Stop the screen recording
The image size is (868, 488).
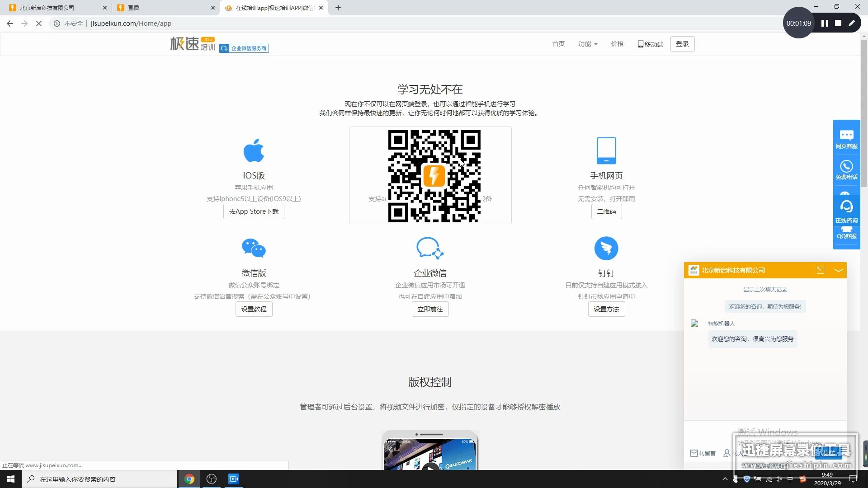tap(838, 23)
